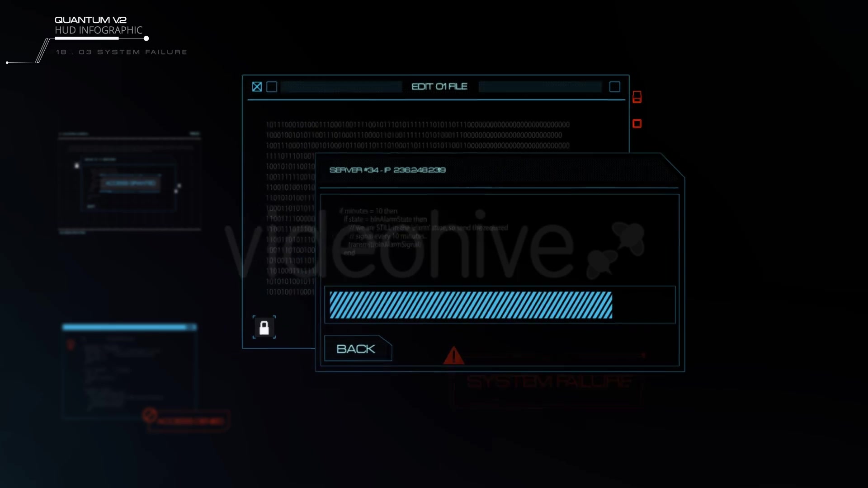Viewport: 868px width, 488px height.
Task: Click the maximize icon on the edit panel
Action: coord(615,86)
